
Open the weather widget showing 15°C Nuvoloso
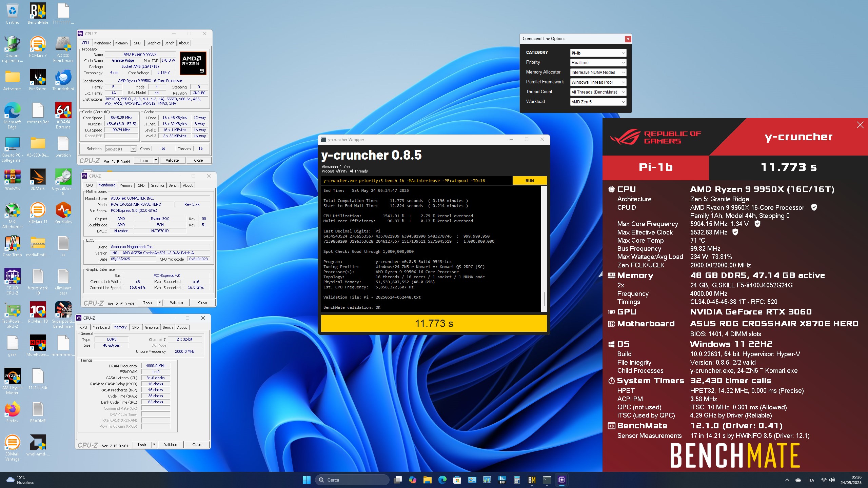[x=21, y=480]
